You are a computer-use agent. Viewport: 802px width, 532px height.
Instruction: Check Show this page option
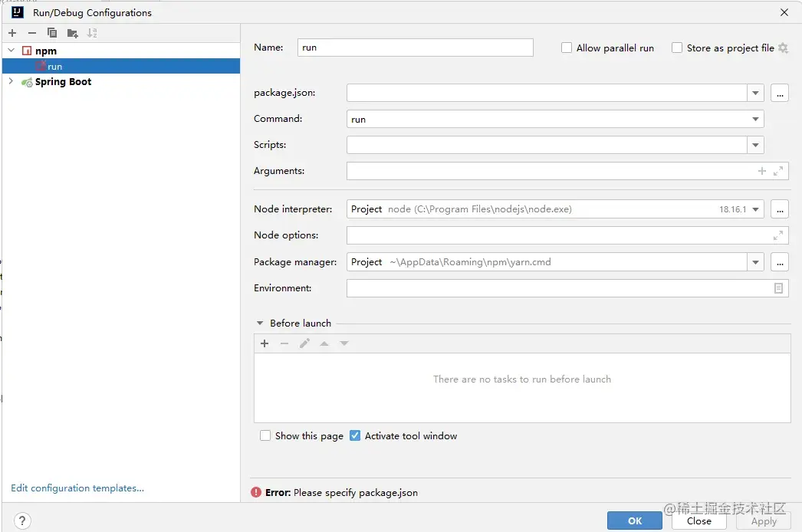point(265,436)
